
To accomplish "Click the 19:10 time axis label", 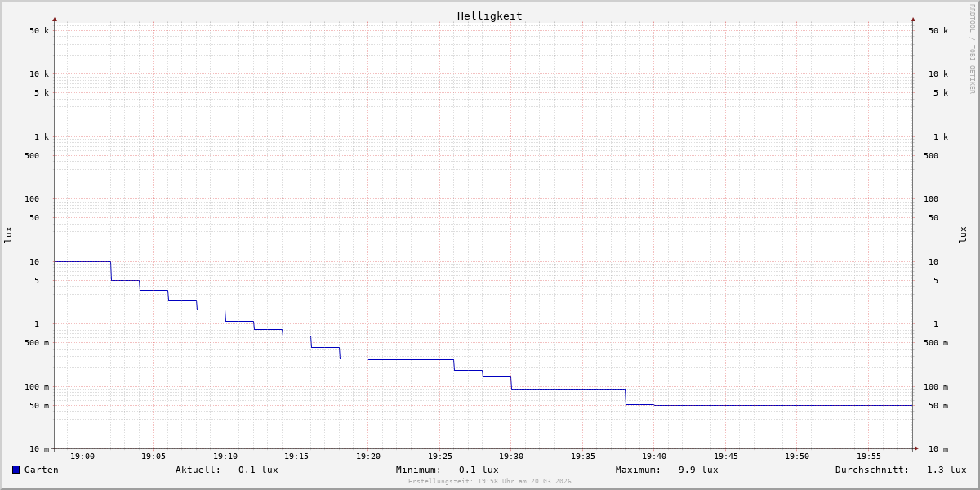I will pyautogui.click(x=225, y=457).
